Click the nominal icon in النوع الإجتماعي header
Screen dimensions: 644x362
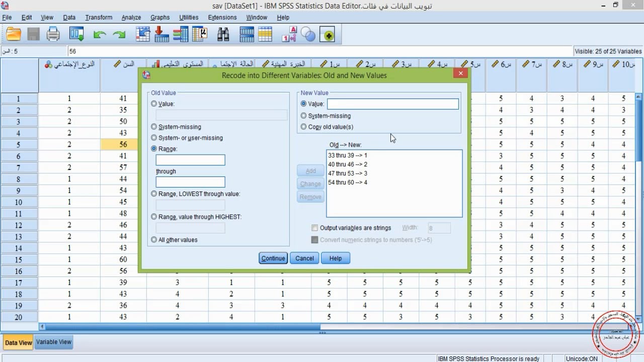[x=48, y=65]
